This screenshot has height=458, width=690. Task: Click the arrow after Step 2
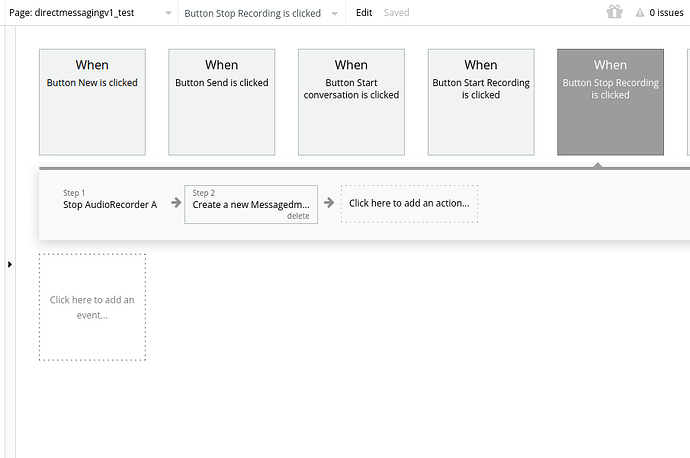[329, 203]
